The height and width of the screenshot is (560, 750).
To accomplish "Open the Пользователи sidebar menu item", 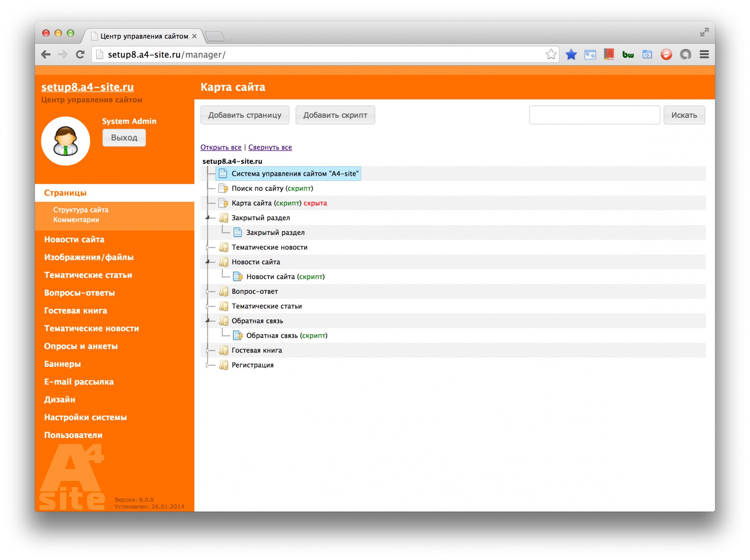I will pos(73,435).
